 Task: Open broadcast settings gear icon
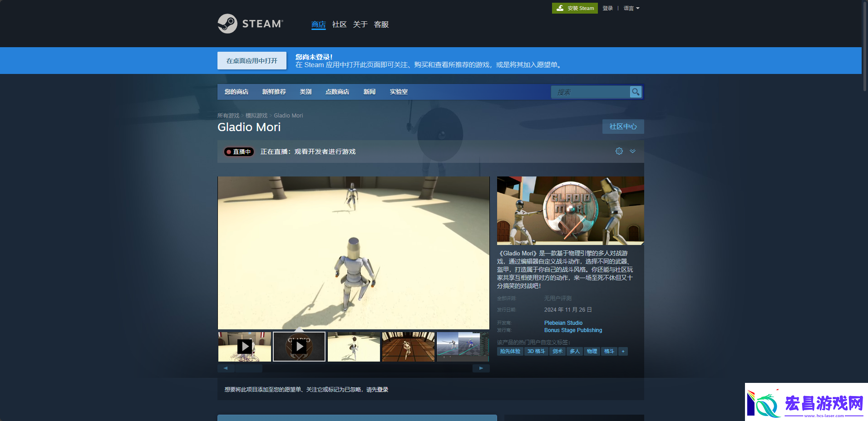tap(619, 151)
